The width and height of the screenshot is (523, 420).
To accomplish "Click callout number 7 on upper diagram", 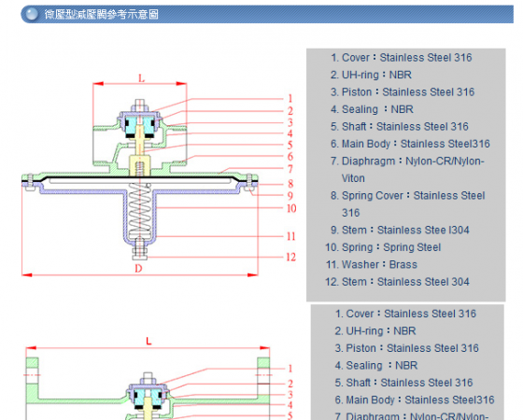I will click(290, 169).
